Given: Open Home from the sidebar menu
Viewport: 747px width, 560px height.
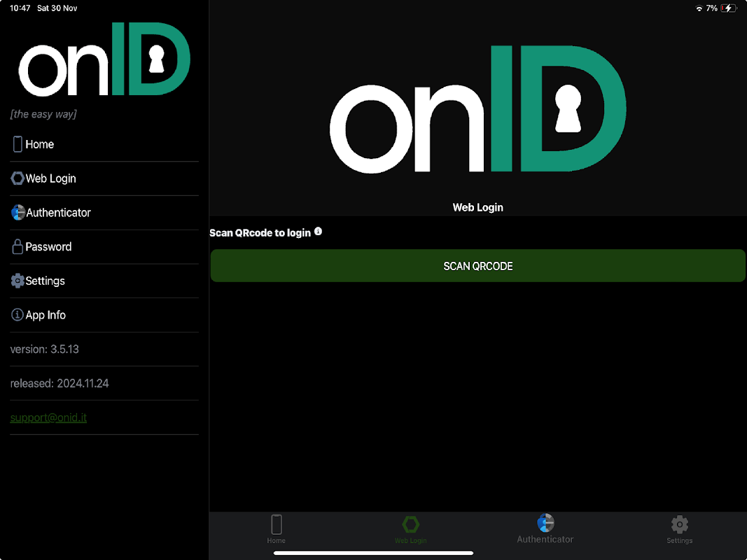Looking at the screenshot, I should [x=104, y=144].
